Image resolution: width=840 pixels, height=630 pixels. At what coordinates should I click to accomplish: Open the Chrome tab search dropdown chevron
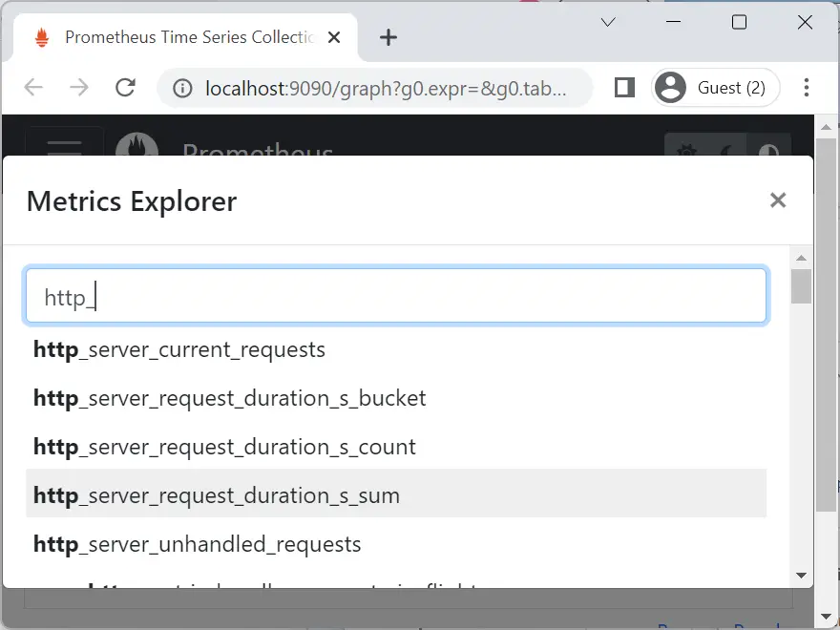[x=608, y=21]
